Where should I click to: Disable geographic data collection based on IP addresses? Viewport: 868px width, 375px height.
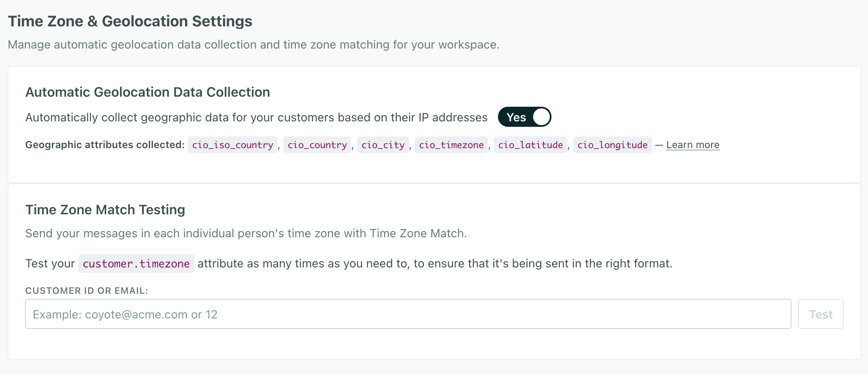[525, 117]
